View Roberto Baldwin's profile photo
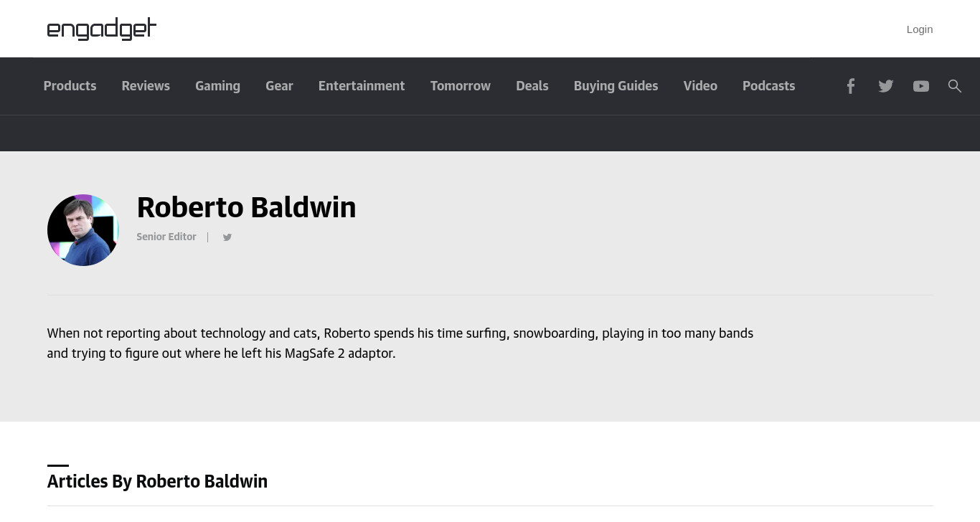Image resolution: width=980 pixels, height=522 pixels. (83, 230)
